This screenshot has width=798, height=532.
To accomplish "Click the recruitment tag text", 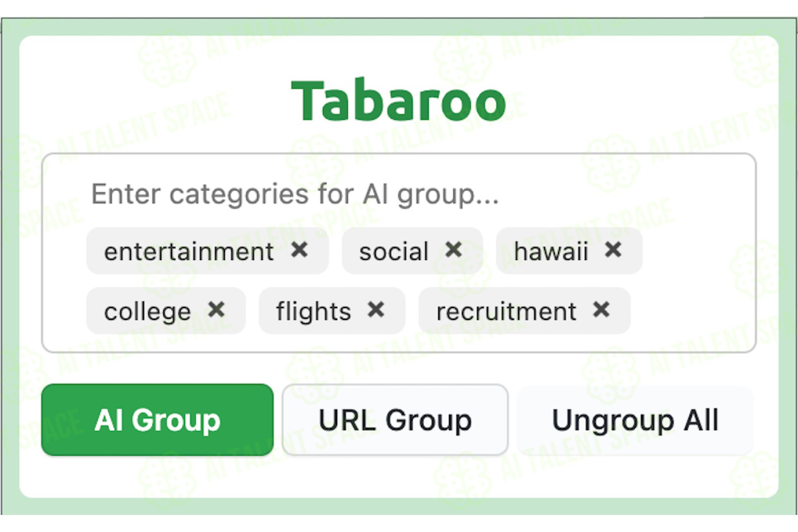I will pyautogui.click(x=506, y=311).
